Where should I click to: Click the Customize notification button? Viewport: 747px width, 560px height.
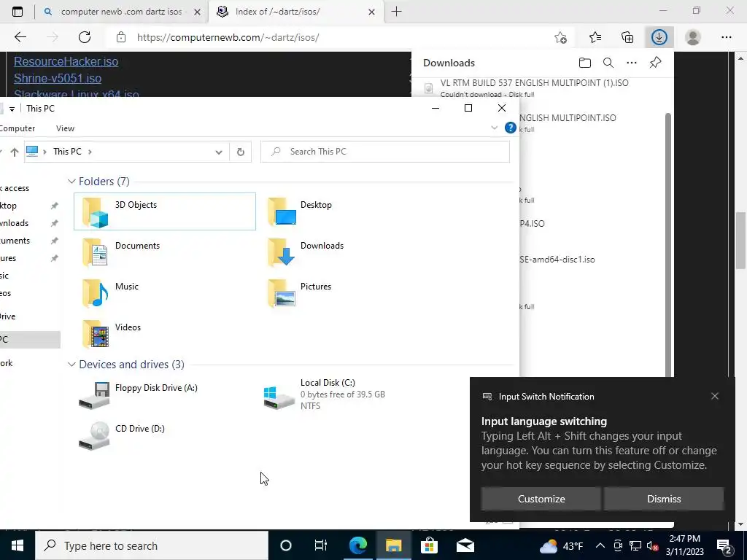click(541, 499)
